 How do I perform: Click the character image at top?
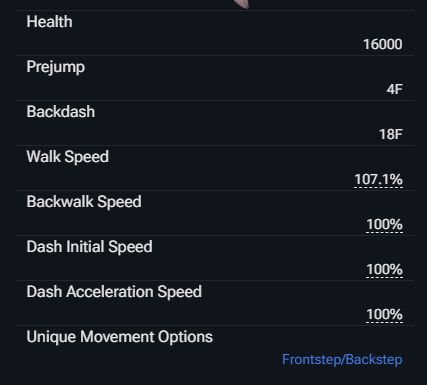tap(242, 4)
